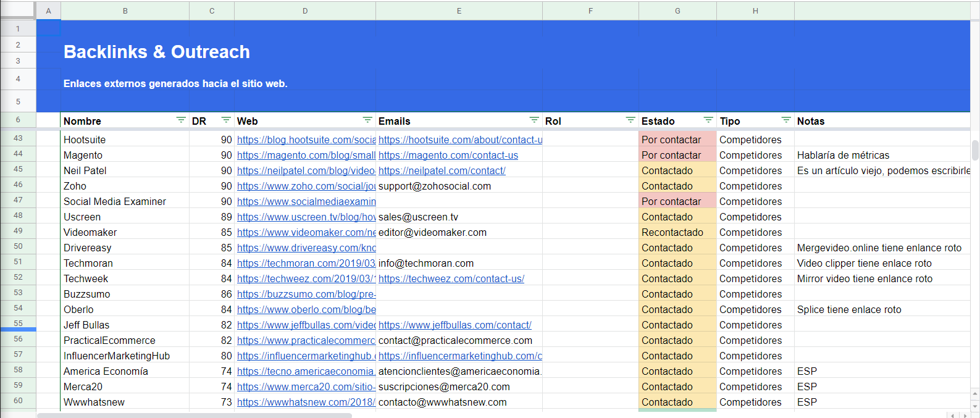Image resolution: width=980 pixels, height=418 pixels.
Task: Open the DR column filter icon
Action: tap(226, 120)
